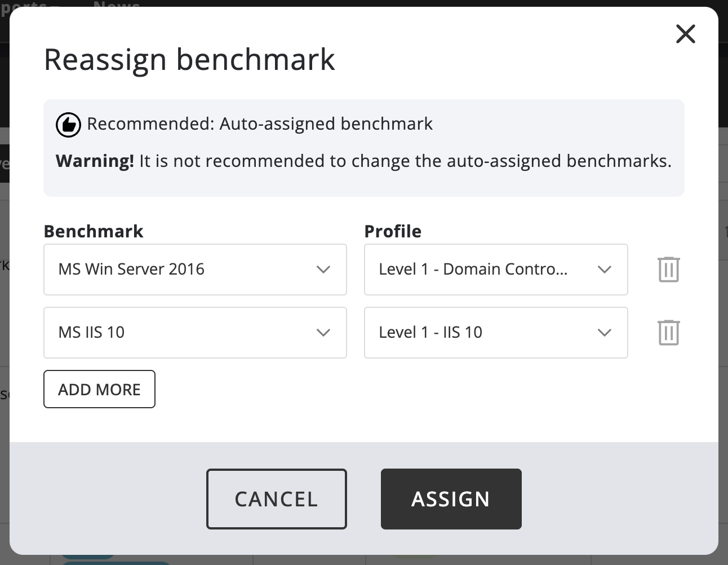728x565 pixels.
Task: Click the Warning message text
Action: (x=363, y=161)
